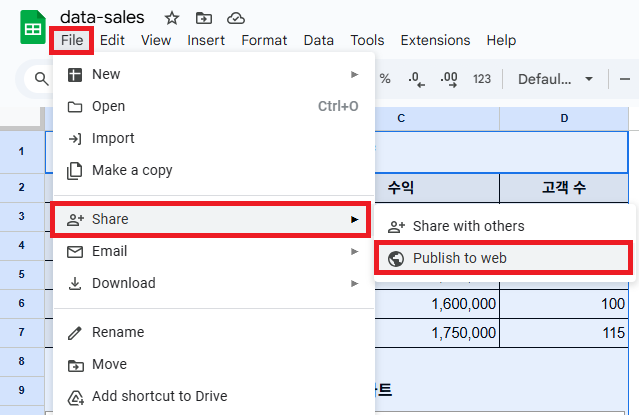The width and height of the screenshot is (639, 415).
Task: Star the data-sales document
Action: pos(172,18)
